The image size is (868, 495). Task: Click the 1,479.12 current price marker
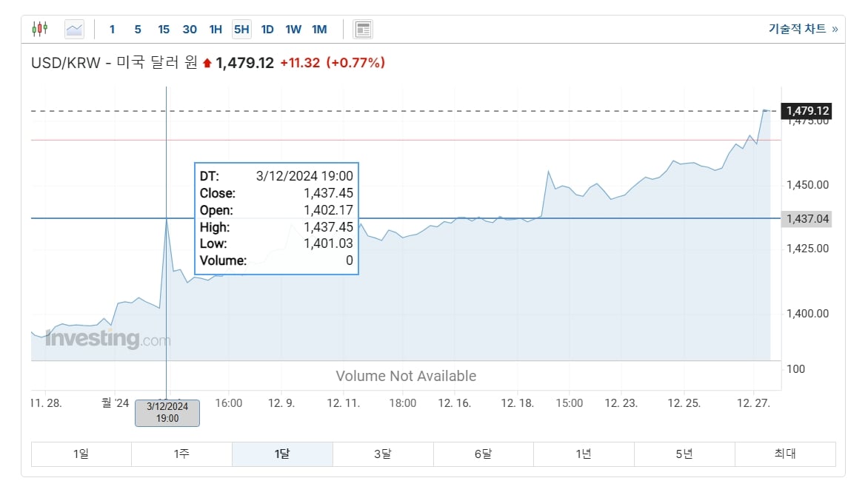click(x=807, y=111)
